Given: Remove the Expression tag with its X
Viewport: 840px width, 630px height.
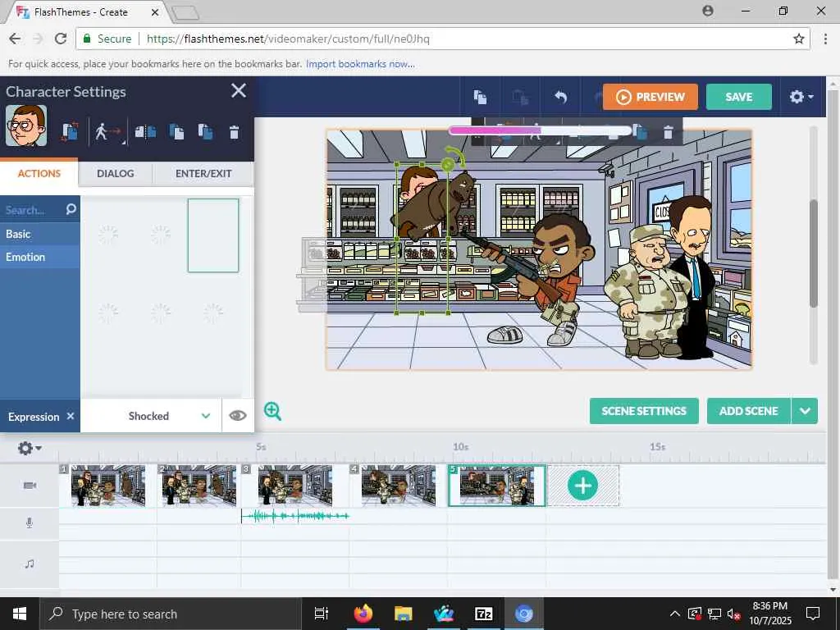Looking at the screenshot, I should pyautogui.click(x=71, y=416).
